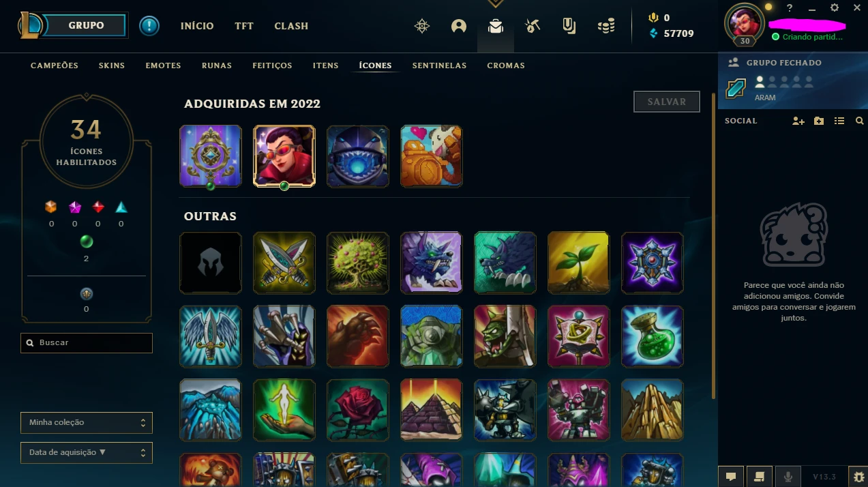Click the add friend icon in Social

tap(798, 121)
